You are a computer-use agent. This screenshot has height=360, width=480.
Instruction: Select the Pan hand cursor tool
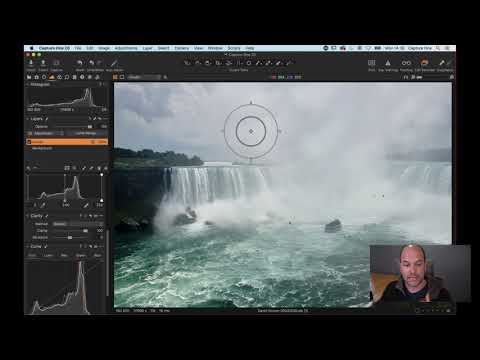point(198,63)
